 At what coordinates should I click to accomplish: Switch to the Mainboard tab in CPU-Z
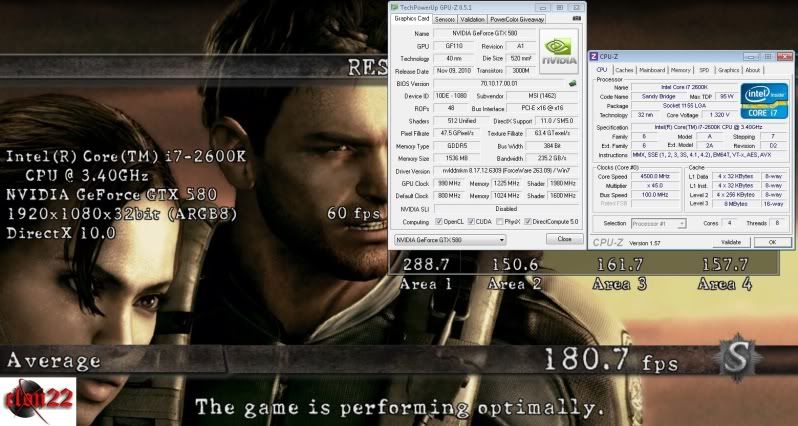[x=652, y=70]
